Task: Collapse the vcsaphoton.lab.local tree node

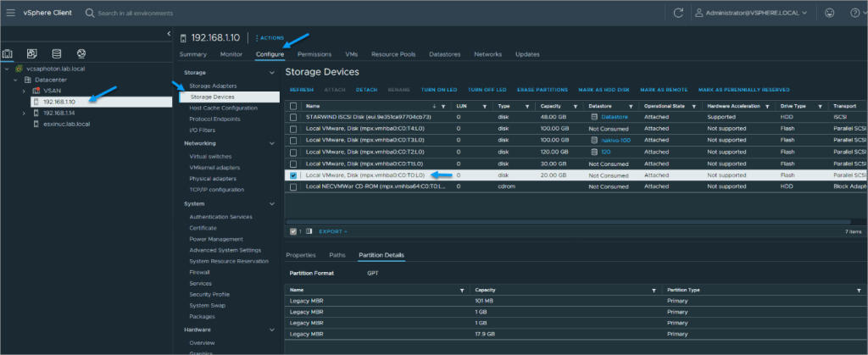Action: (6, 69)
